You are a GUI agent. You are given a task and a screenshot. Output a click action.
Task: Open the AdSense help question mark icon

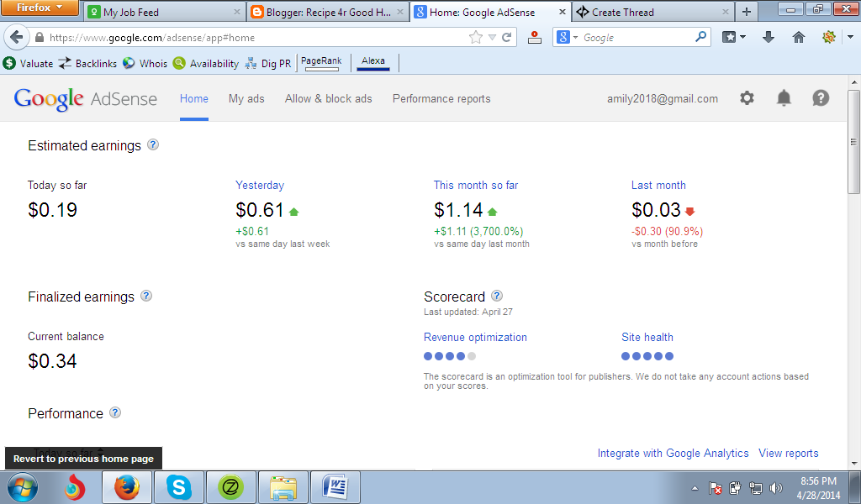[821, 98]
